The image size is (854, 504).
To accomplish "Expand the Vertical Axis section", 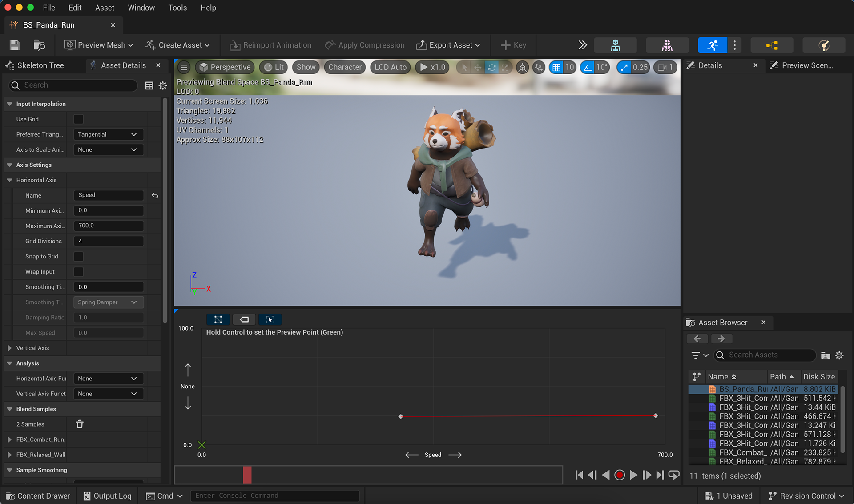I will pos(10,348).
